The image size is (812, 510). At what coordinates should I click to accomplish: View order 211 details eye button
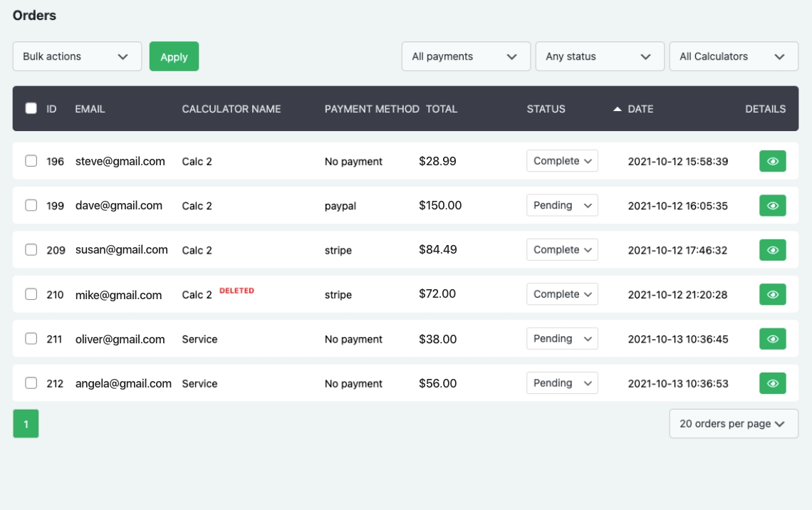(772, 339)
